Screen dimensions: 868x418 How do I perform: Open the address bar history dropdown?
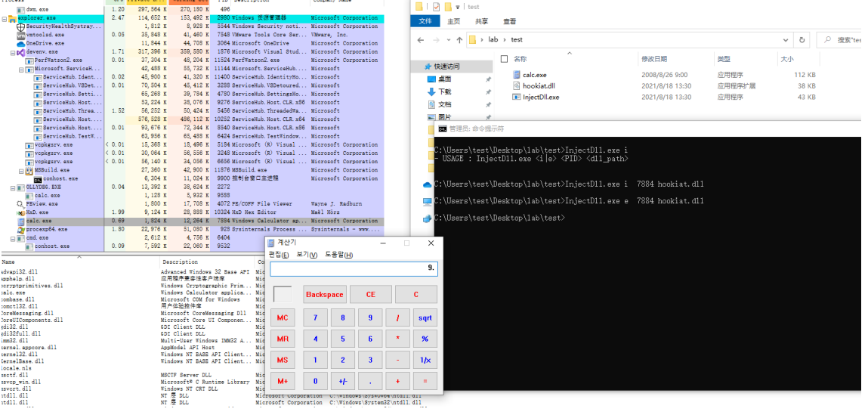pos(786,40)
